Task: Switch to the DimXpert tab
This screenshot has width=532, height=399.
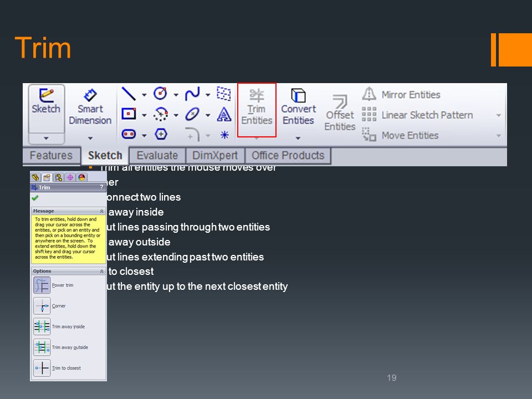Action: tap(215, 155)
